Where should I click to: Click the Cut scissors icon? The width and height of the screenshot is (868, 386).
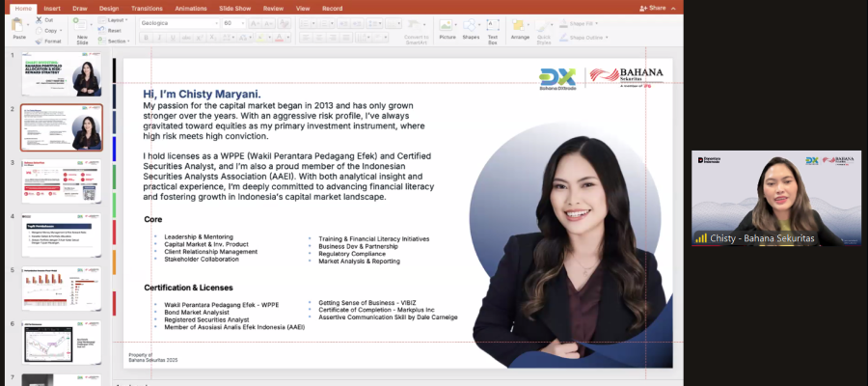(39, 20)
